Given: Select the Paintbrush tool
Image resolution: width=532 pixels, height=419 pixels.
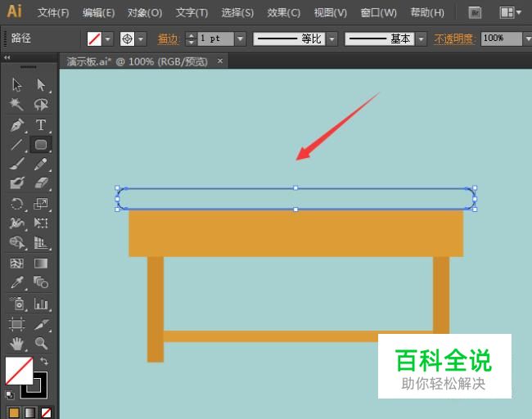Looking at the screenshot, I should point(16,164).
